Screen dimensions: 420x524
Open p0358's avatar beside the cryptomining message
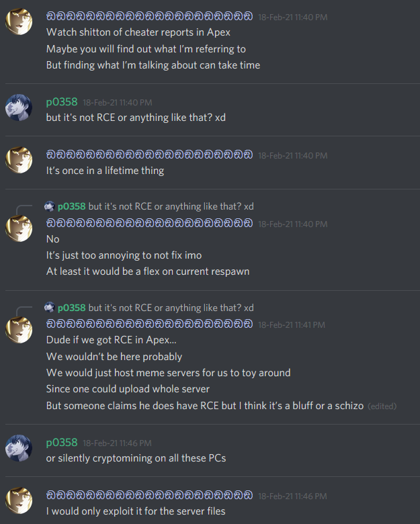(19, 448)
